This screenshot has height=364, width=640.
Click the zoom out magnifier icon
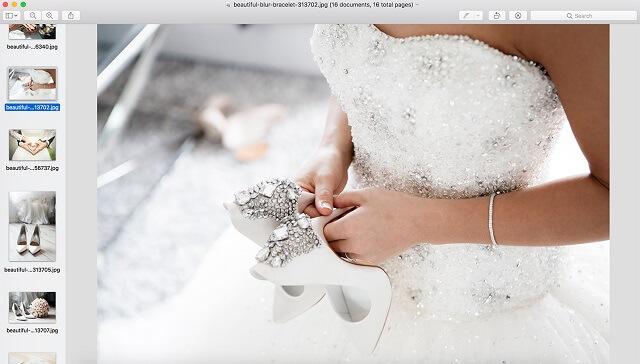click(x=33, y=16)
